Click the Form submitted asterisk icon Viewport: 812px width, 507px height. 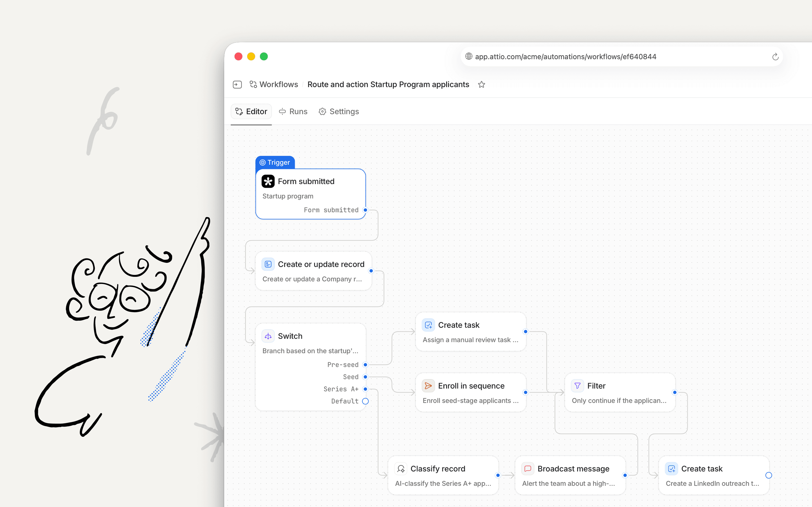tap(268, 181)
